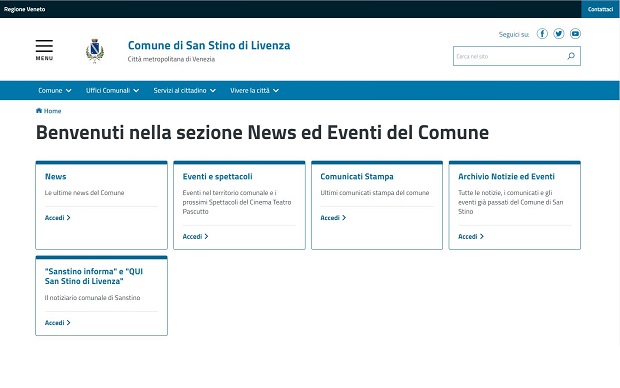Click Accedi under Archivio Notizie ed Eventi

471,236
